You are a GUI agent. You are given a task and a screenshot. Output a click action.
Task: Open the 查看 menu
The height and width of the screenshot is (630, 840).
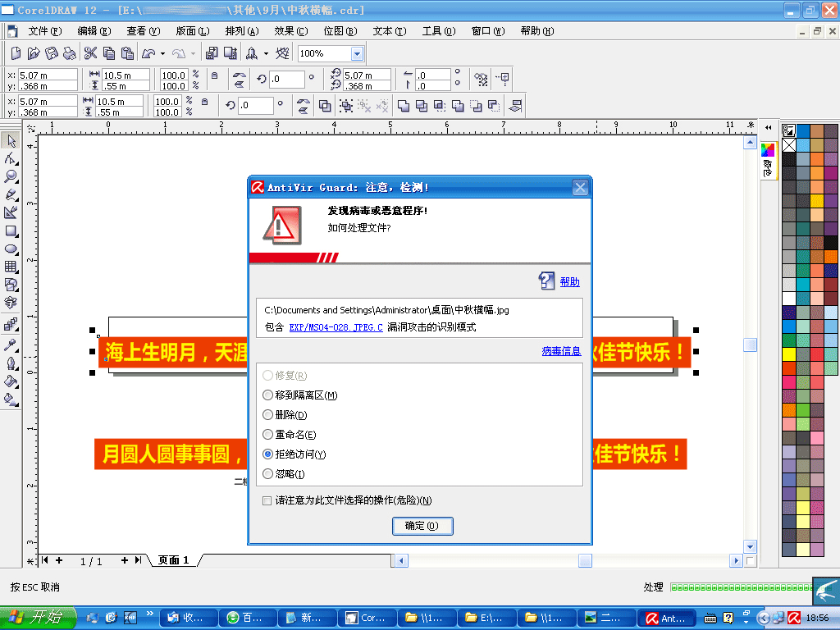(x=144, y=31)
